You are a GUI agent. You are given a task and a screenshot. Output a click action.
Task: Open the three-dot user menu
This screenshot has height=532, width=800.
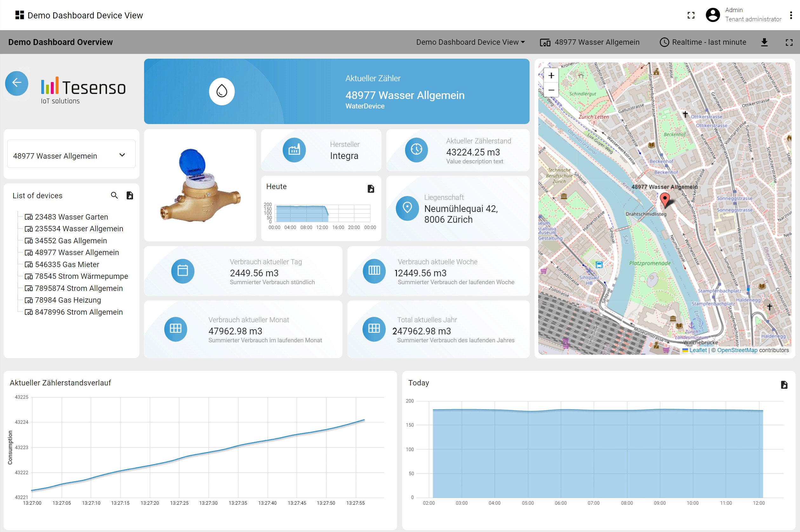pos(791,15)
